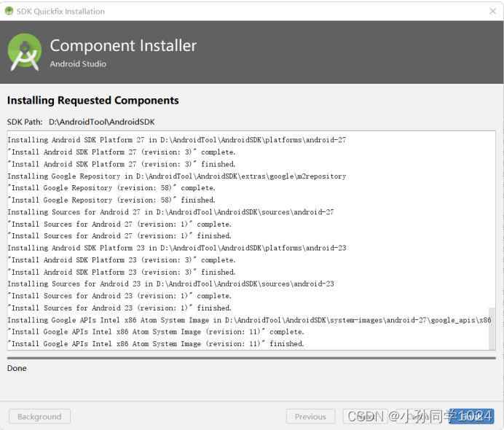This screenshot has height=430, width=504.
Task: Click log line Installing Google APIs Intel x86 Atom
Action: [x=249, y=320]
